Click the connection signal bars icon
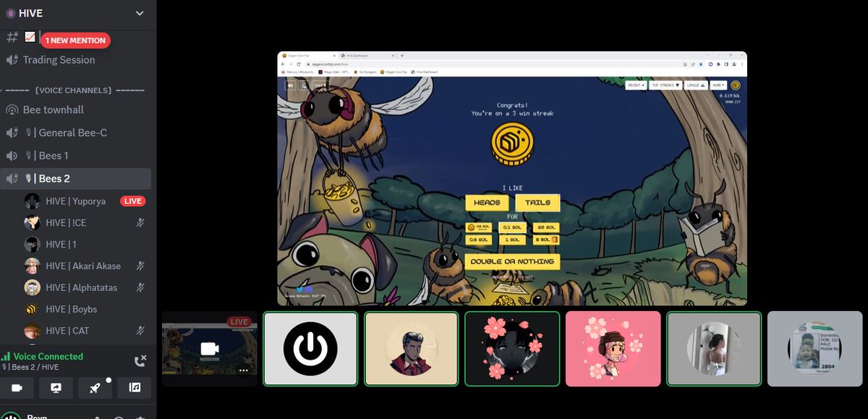The width and height of the screenshot is (868, 419). pyautogui.click(x=7, y=357)
